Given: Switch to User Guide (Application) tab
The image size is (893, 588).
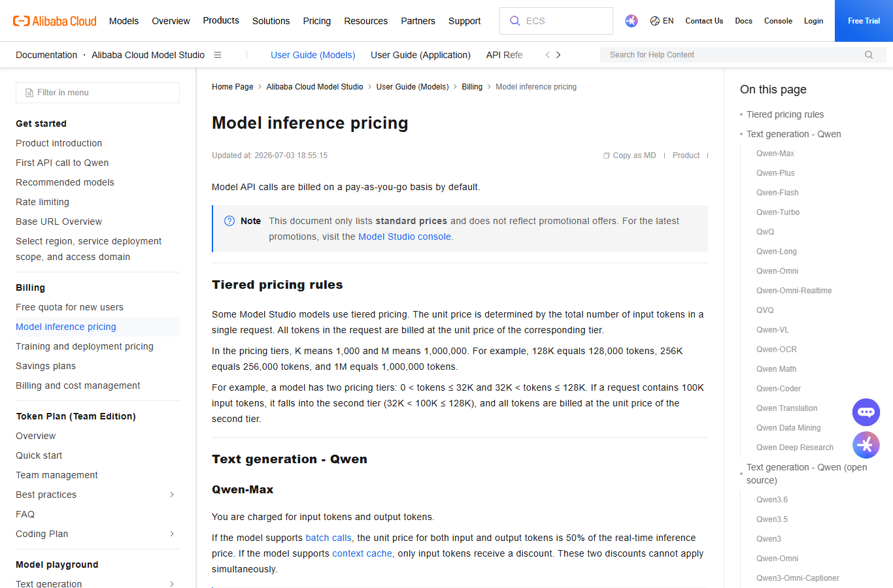Looking at the screenshot, I should pos(420,55).
